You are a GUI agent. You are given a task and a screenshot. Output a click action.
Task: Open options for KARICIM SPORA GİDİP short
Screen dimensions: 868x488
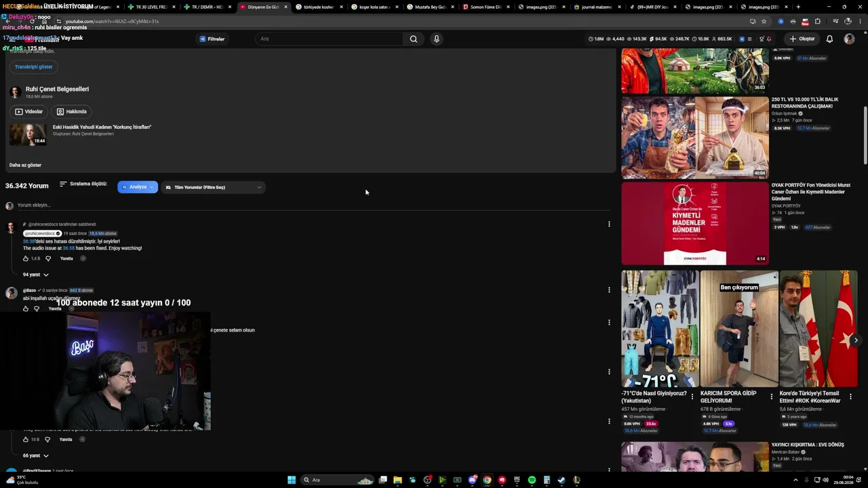(x=772, y=396)
